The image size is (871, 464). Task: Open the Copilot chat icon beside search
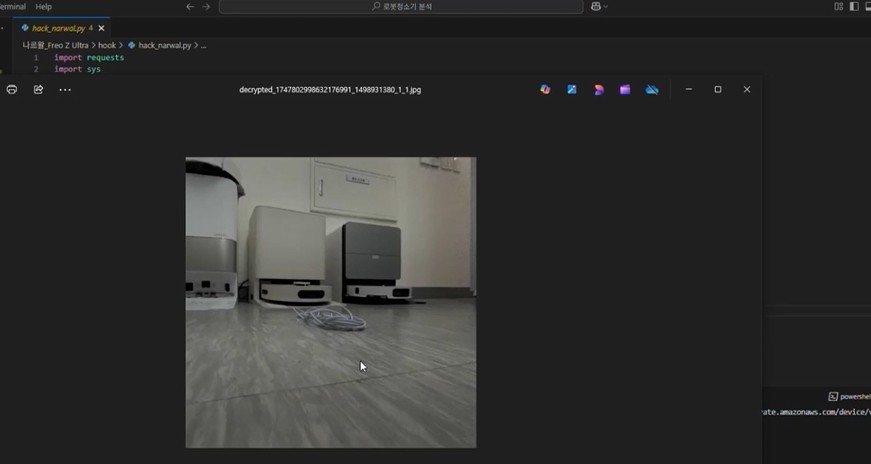pyautogui.click(x=597, y=6)
